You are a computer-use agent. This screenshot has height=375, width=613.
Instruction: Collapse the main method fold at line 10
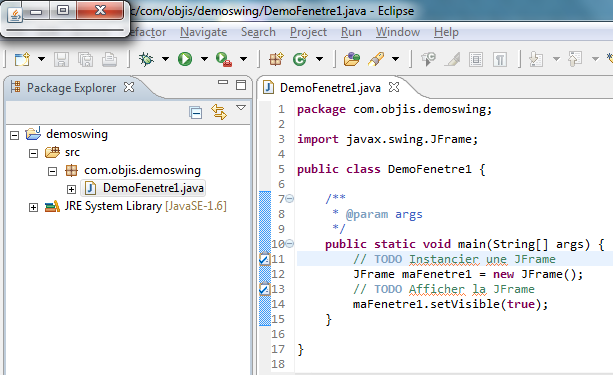tap(289, 244)
